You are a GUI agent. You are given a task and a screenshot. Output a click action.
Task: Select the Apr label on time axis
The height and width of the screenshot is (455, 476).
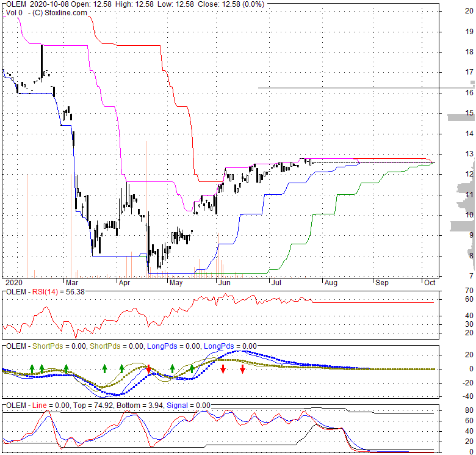click(x=124, y=283)
